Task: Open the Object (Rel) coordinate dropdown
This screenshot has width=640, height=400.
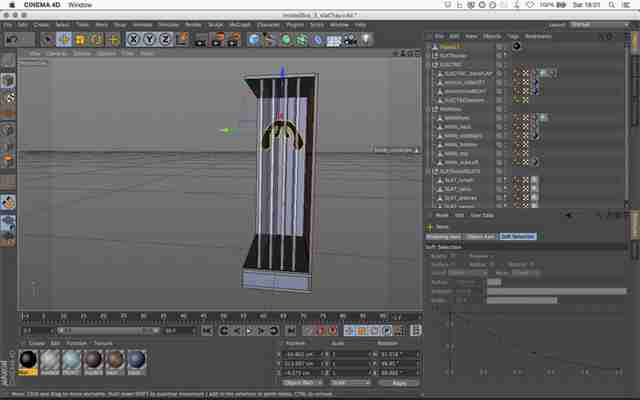Action: click(302, 383)
